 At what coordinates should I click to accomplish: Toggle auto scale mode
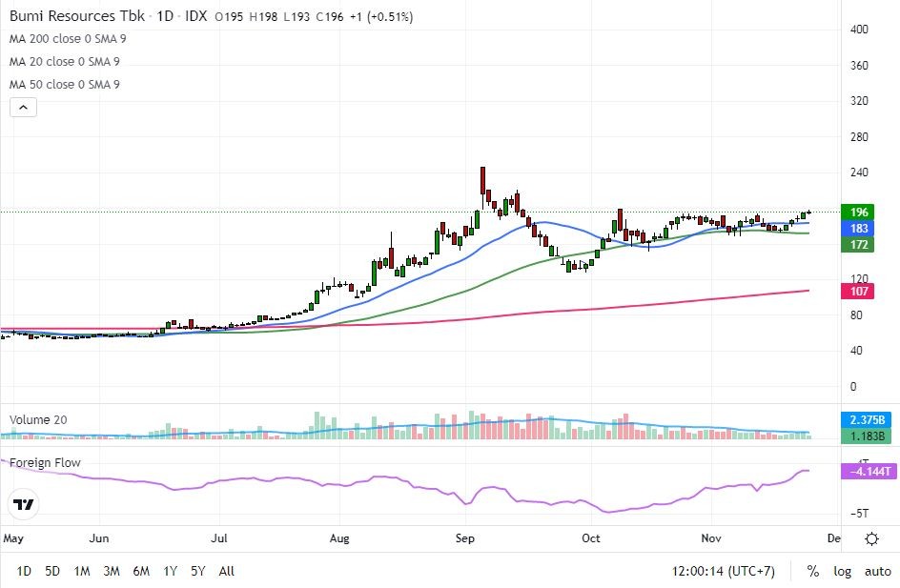click(878, 571)
